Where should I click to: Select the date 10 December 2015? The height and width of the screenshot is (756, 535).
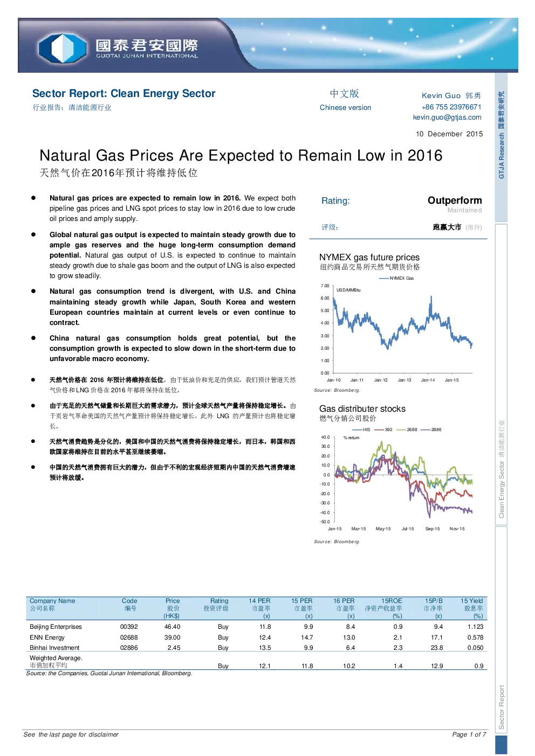pyautogui.click(x=449, y=134)
